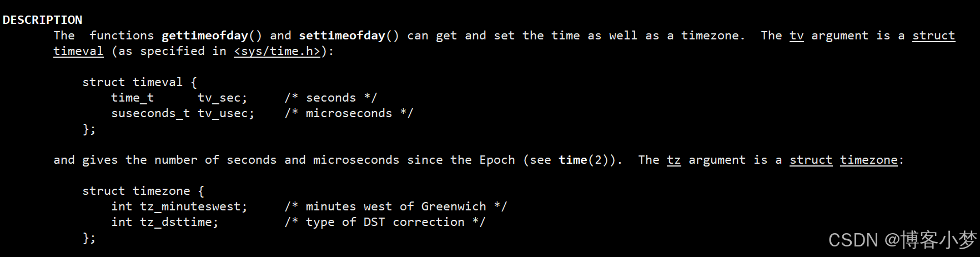Click the tv_sec field name
The height and width of the screenshot is (257, 980).
point(223,98)
